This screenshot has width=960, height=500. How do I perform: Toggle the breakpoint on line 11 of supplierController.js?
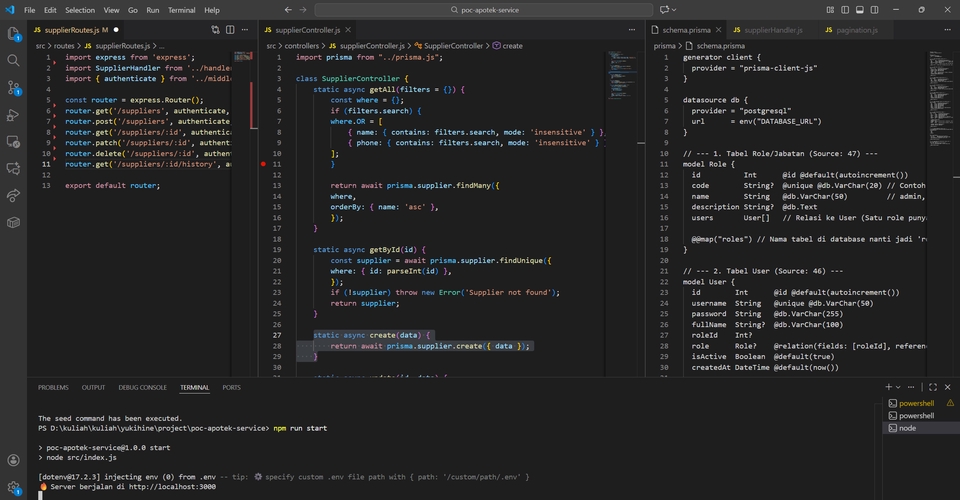click(x=263, y=164)
